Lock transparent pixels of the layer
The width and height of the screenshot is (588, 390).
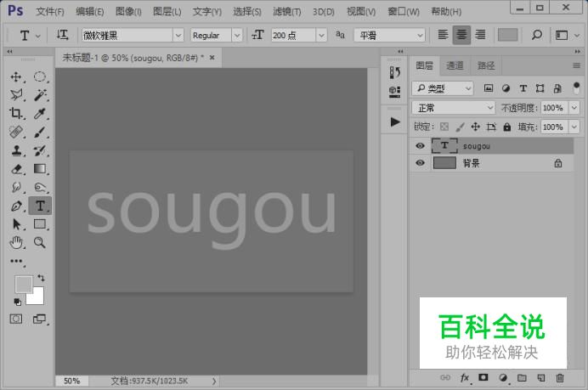444,127
